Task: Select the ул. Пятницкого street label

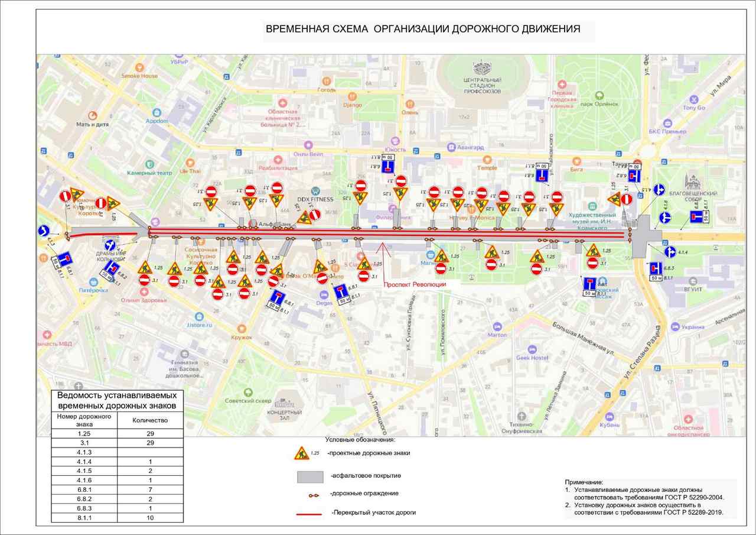Action: (x=377, y=413)
